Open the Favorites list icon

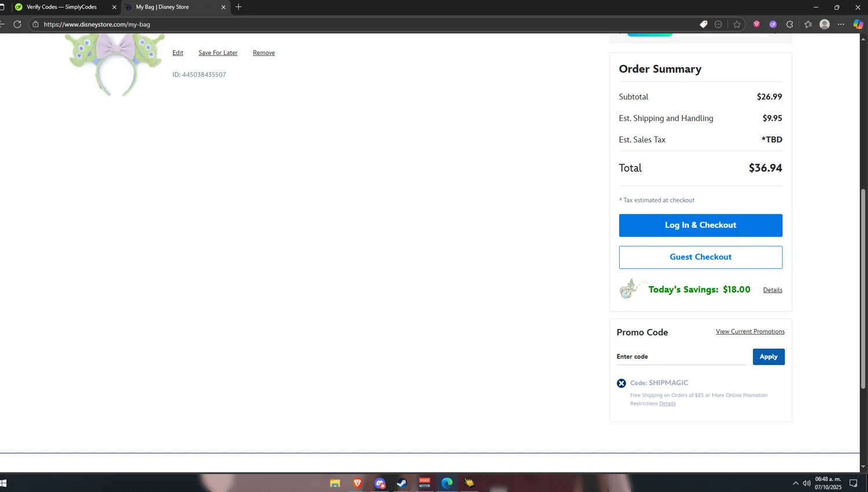coord(808,24)
